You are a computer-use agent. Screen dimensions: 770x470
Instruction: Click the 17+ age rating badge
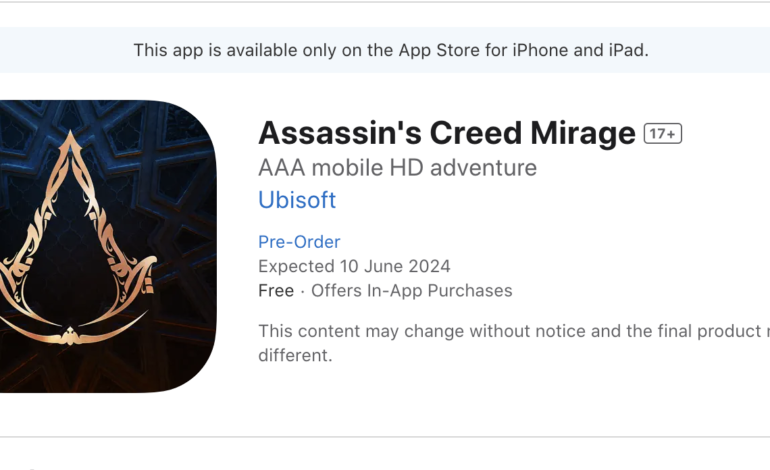662,133
